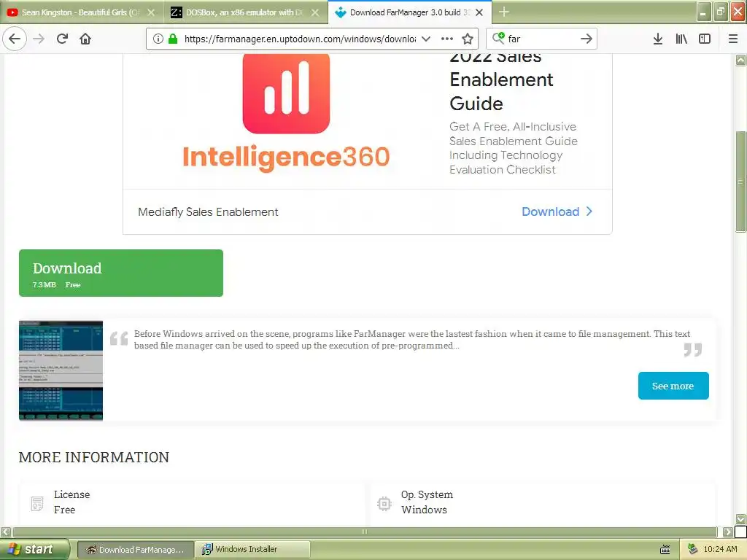
Task: Click the 'Windows' operating system value
Action: 424,510
